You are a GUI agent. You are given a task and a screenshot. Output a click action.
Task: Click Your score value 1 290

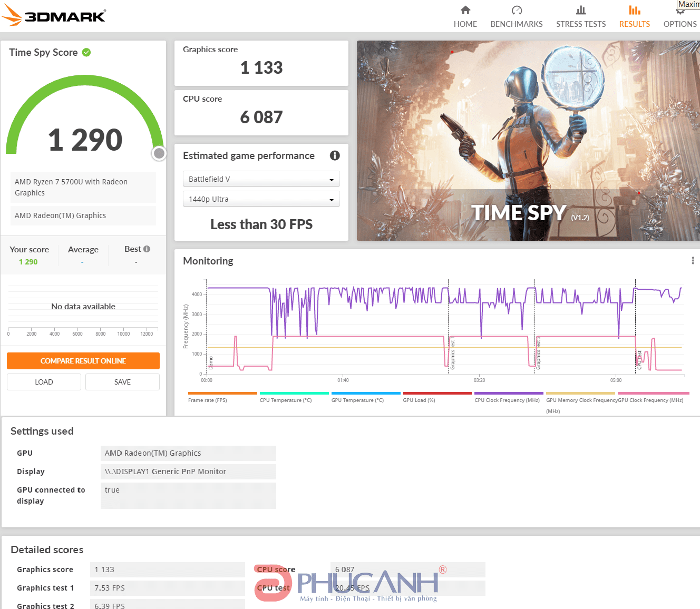[28, 262]
